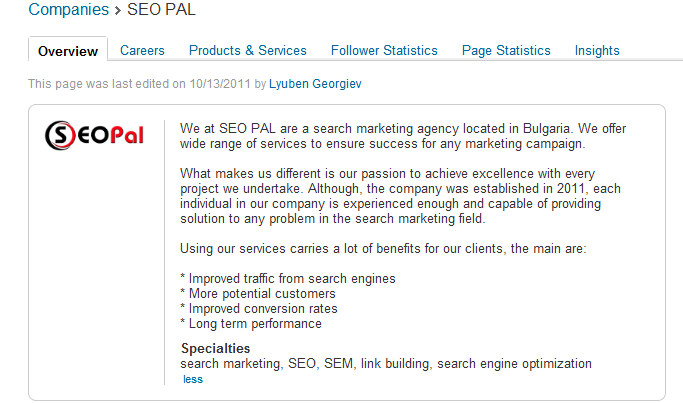Click the circled S in the logo
This screenshot has width=683, height=403.
(60, 135)
